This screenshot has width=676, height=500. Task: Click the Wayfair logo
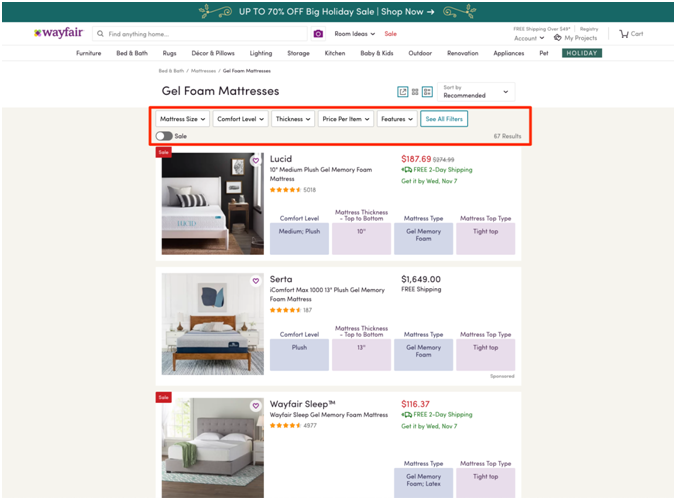click(57, 33)
